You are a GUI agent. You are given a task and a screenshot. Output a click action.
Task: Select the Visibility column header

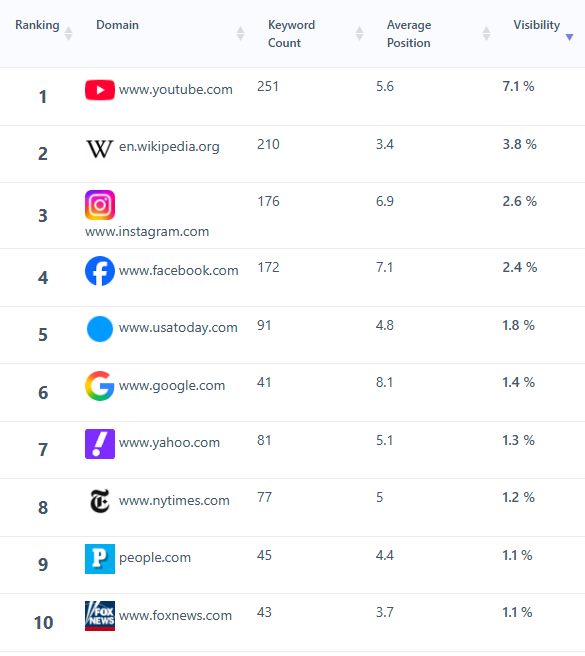[x=536, y=25]
